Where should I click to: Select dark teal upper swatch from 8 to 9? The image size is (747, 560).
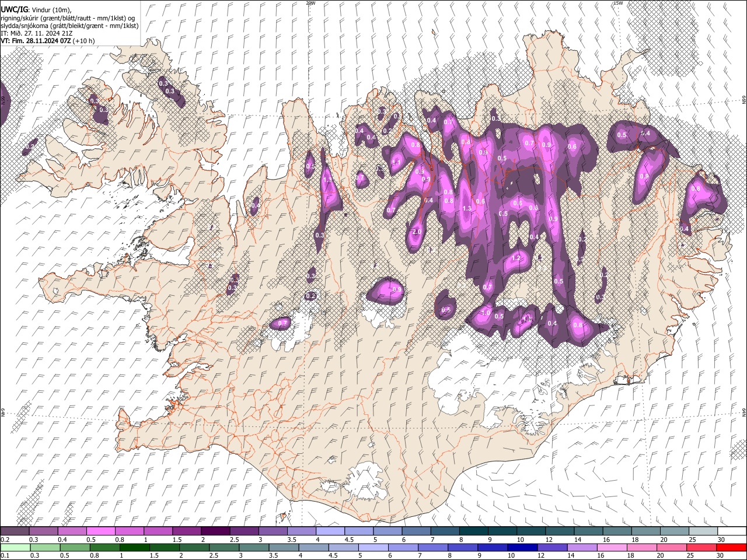coord(473,531)
